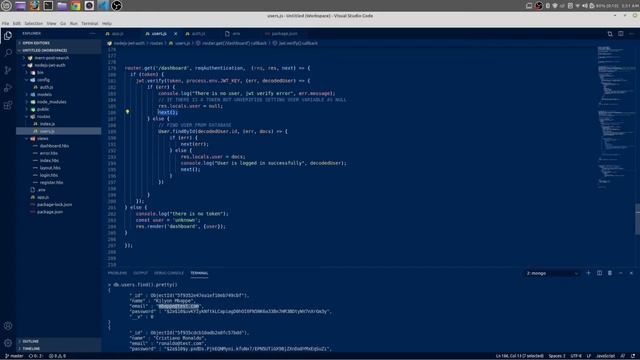
Task: Open the Explorer view in activity bar
Action: (8, 36)
